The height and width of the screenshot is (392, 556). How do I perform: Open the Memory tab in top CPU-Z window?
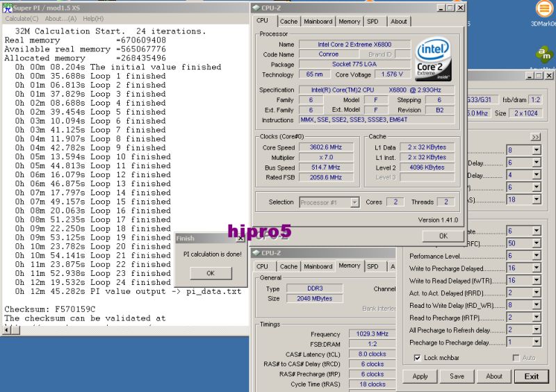coord(350,22)
